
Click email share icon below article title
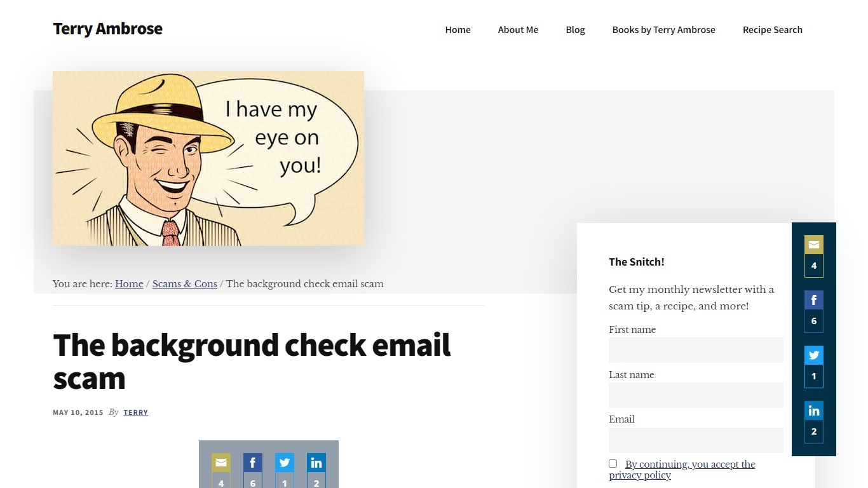[x=221, y=463]
